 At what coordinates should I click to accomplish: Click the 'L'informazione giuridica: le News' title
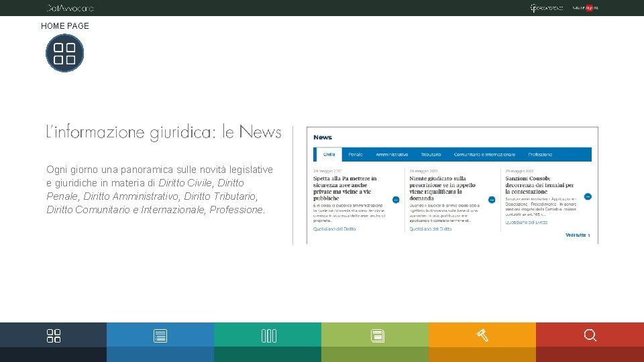(x=164, y=132)
